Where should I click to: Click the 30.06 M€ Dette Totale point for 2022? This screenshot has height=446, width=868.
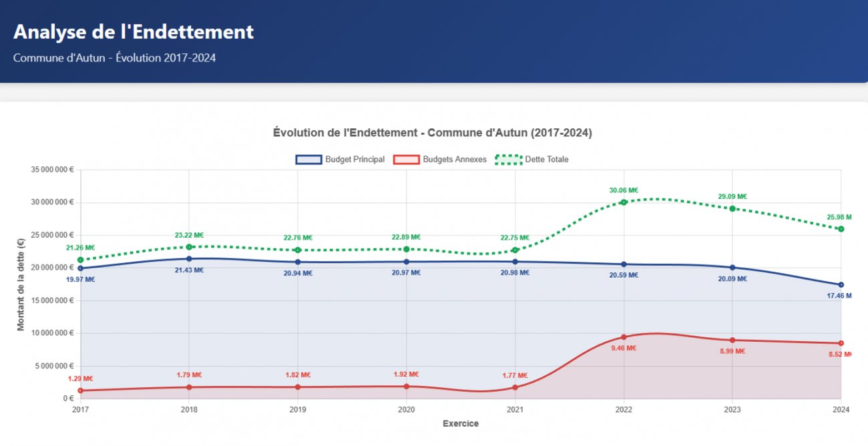[x=624, y=202]
